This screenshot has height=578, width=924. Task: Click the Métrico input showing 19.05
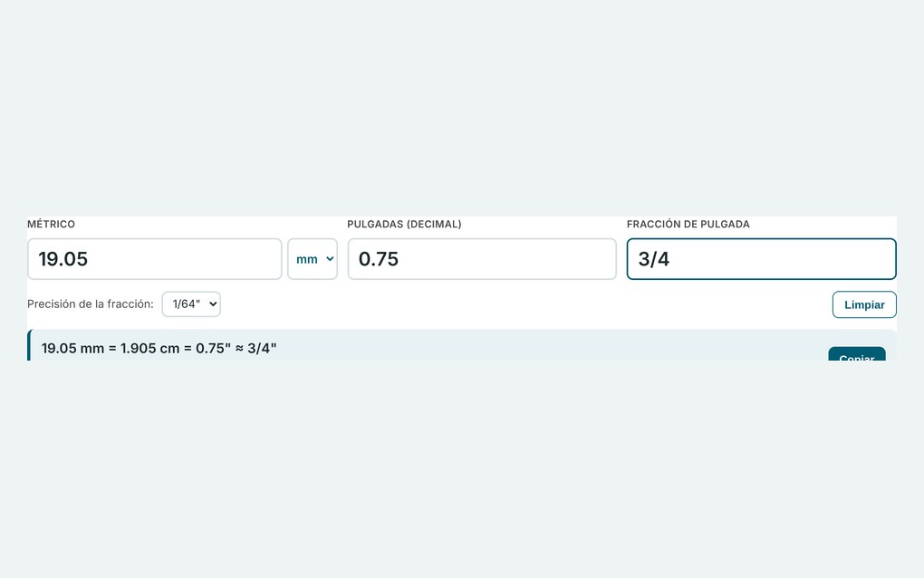tap(154, 259)
